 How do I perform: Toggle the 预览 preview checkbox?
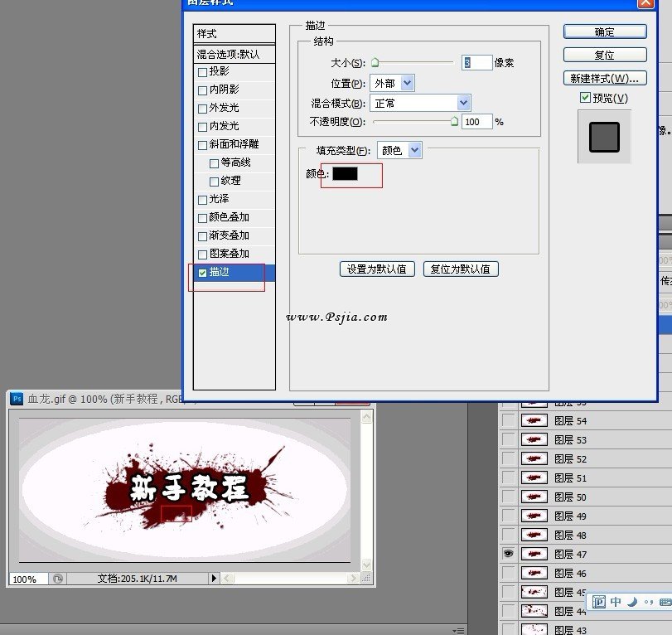(585, 98)
